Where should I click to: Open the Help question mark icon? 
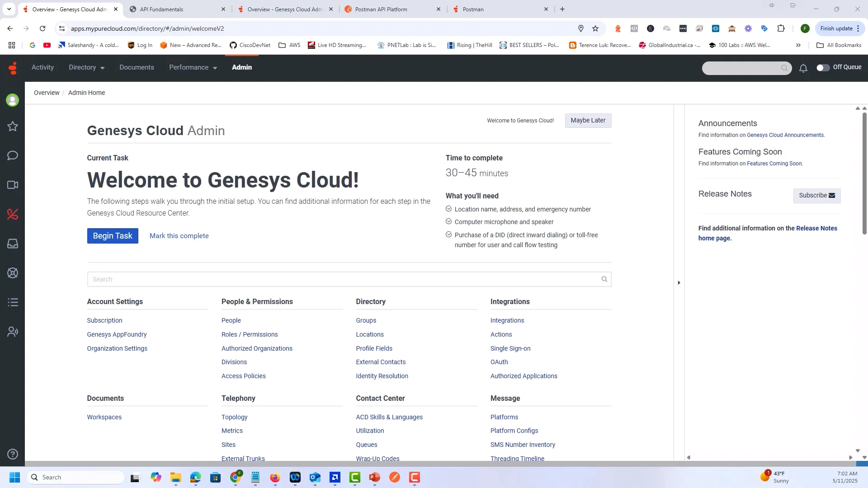[x=13, y=454]
